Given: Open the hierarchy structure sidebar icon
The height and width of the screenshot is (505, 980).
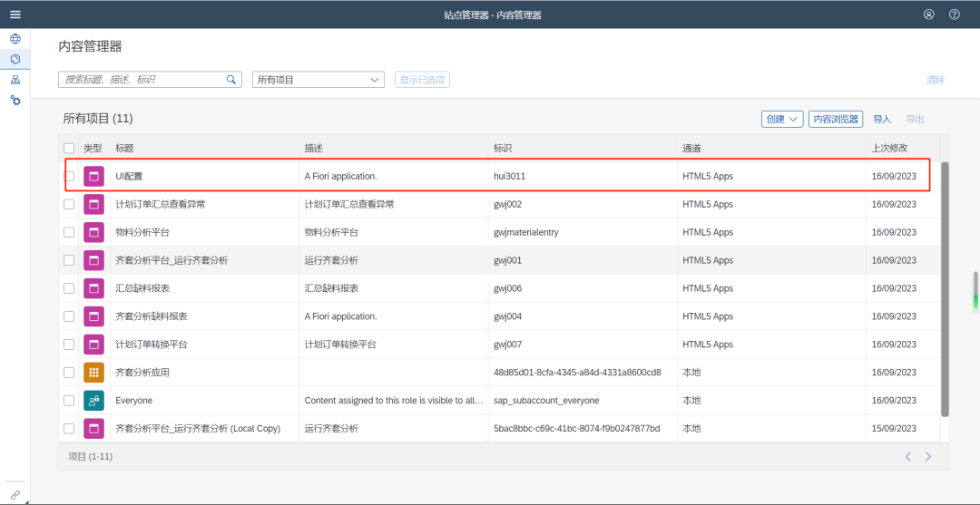Looking at the screenshot, I should point(15,80).
